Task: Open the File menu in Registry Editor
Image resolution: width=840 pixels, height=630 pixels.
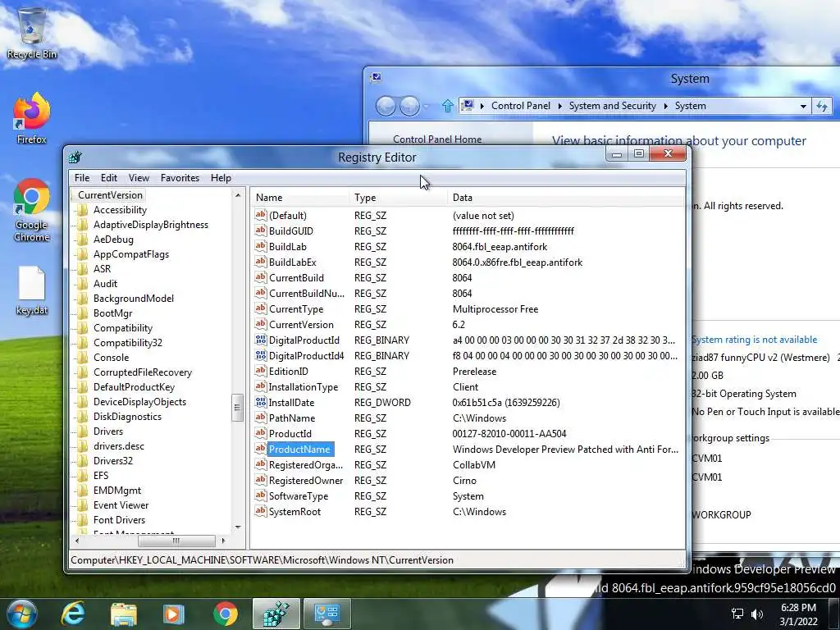Action: coord(82,178)
